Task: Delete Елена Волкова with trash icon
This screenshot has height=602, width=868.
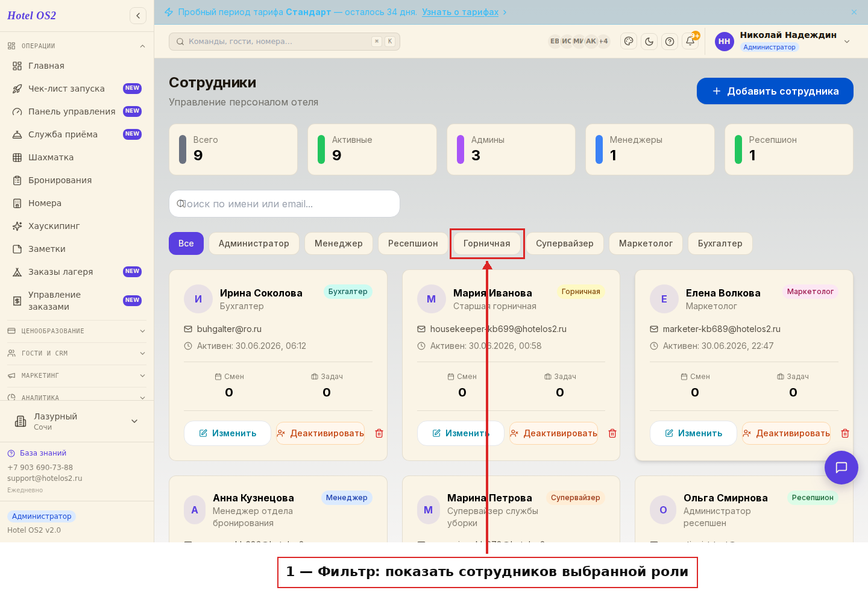Action: click(x=845, y=433)
